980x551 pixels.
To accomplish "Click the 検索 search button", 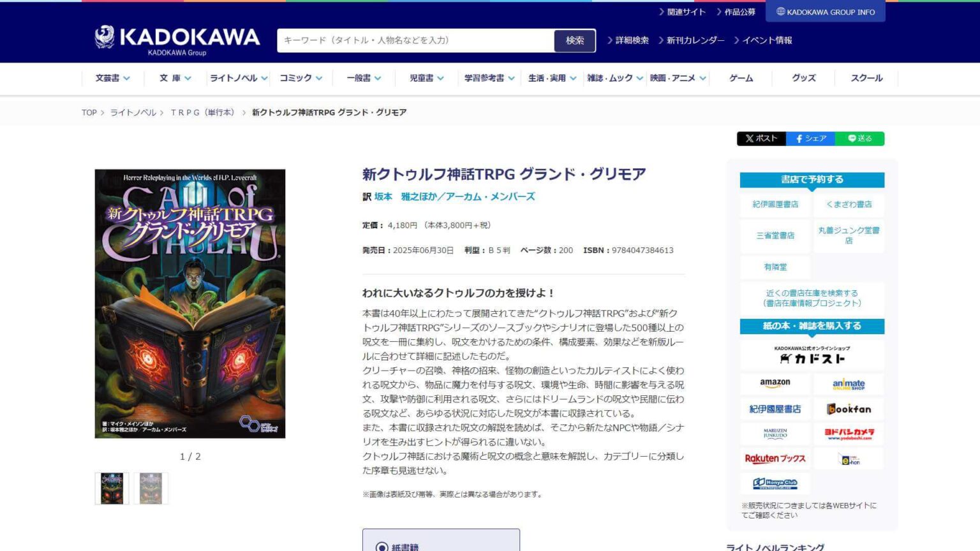I will pyautogui.click(x=575, y=40).
